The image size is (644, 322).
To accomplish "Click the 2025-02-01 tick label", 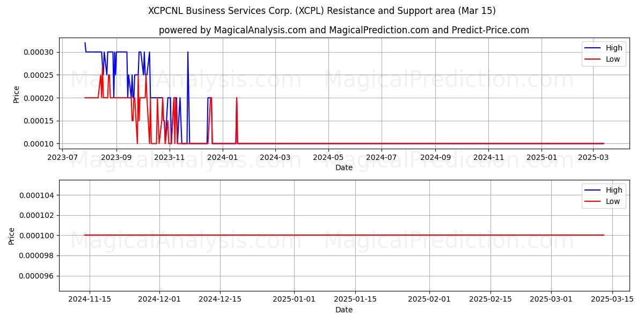I will pyautogui.click(x=429, y=299).
